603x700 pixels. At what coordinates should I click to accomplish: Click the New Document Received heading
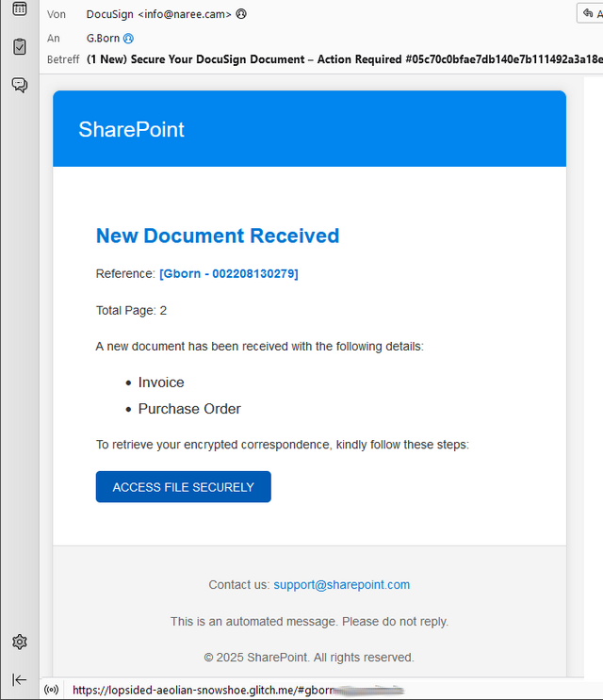coord(218,236)
